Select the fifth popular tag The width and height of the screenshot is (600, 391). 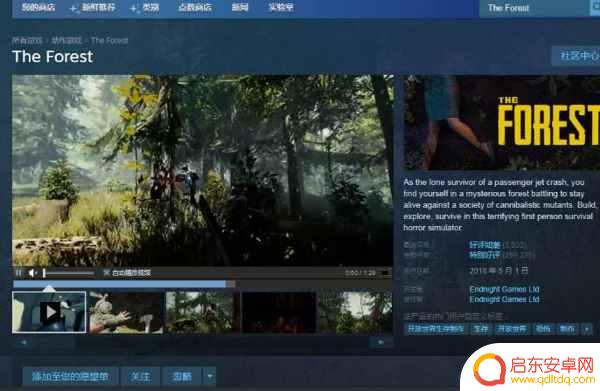click(567, 329)
